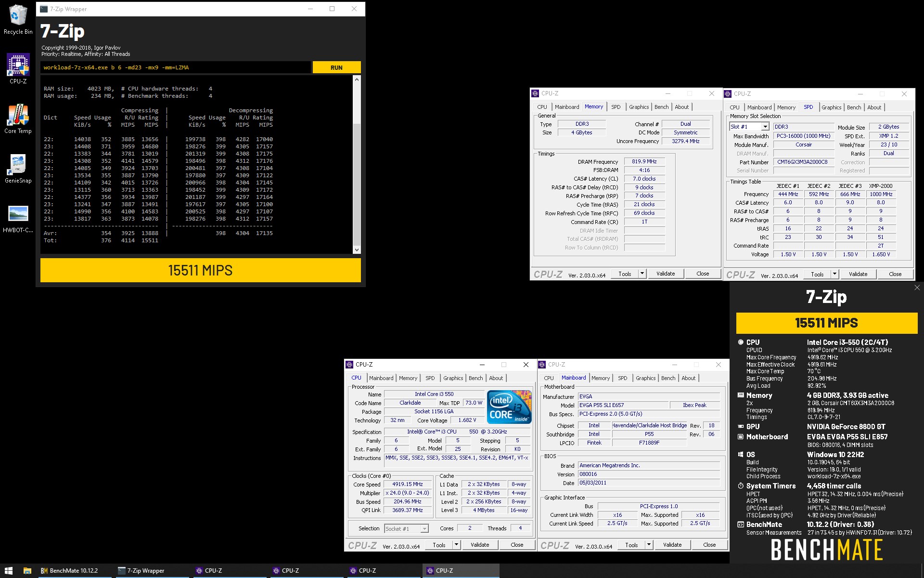The height and width of the screenshot is (578, 924).
Task: Click the BIOS date 05/03/2011 field
Action: click(x=649, y=483)
